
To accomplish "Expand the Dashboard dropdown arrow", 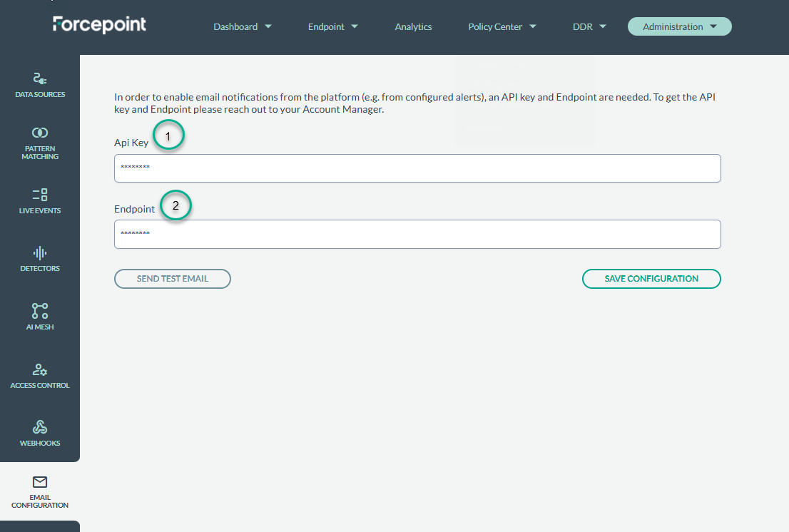I will pos(268,26).
